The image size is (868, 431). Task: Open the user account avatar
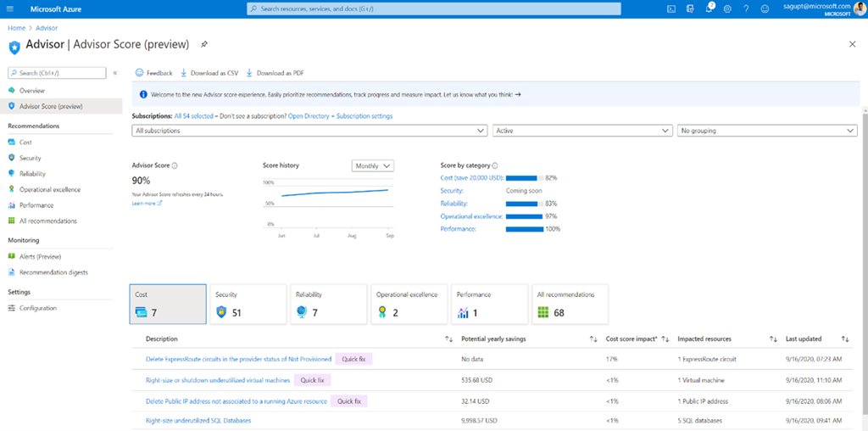click(860, 8)
